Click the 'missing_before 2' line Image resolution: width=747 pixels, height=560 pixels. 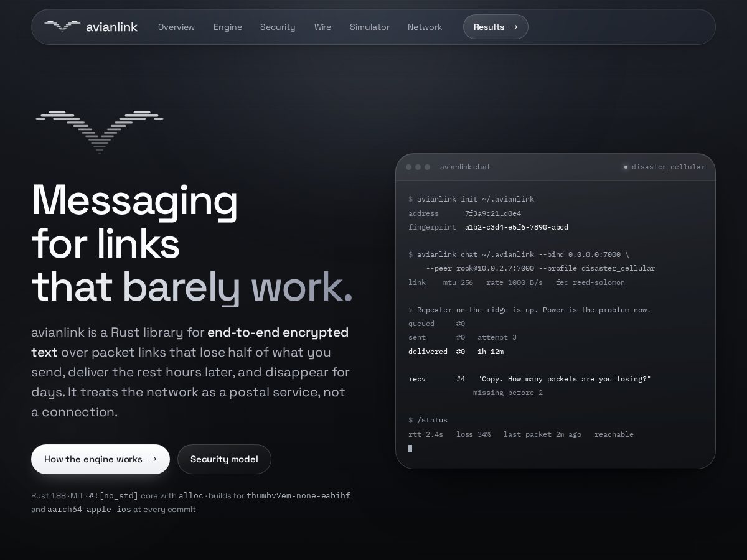pyautogui.click(x=508, y=393)
